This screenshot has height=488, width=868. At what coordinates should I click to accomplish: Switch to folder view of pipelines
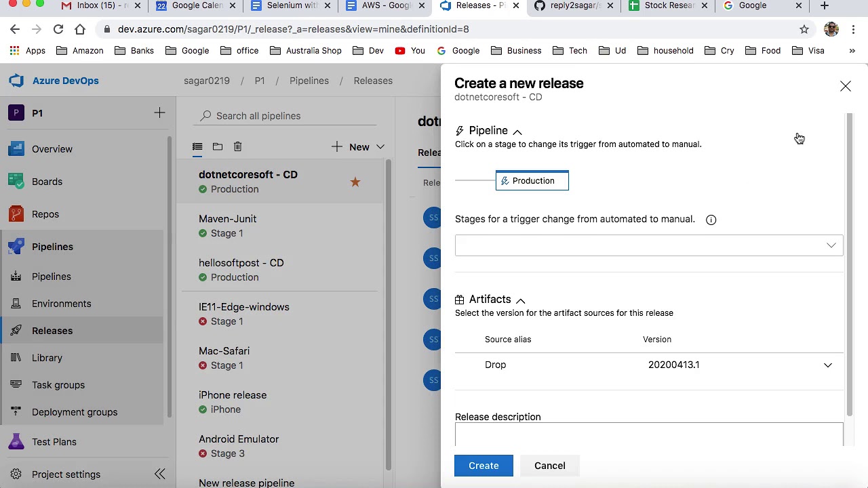coord(218,146)
